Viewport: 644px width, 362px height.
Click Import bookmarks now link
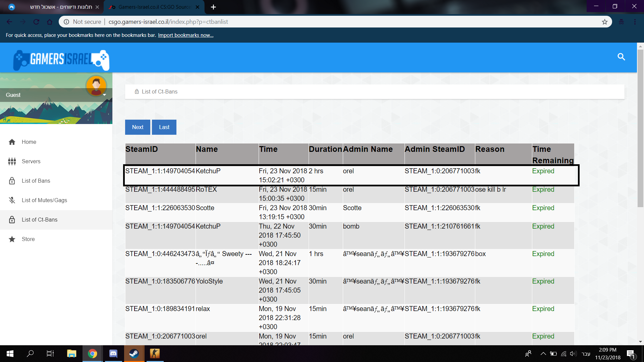click(185, 35)
